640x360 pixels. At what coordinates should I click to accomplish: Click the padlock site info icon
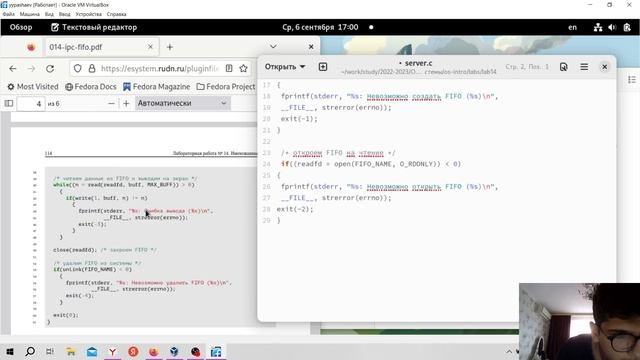click(92, 69)
